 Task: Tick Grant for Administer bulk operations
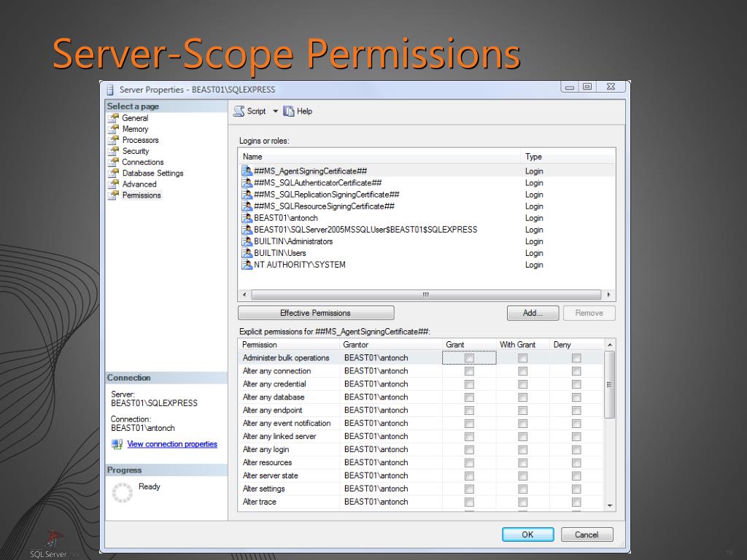tap(469, 358)
